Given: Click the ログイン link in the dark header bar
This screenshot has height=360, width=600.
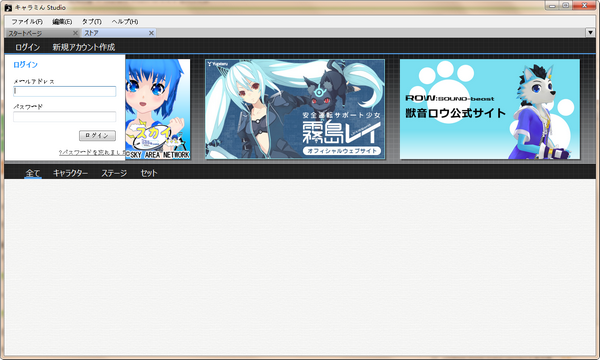Looking at the screenshot, I should click(27, 47).
